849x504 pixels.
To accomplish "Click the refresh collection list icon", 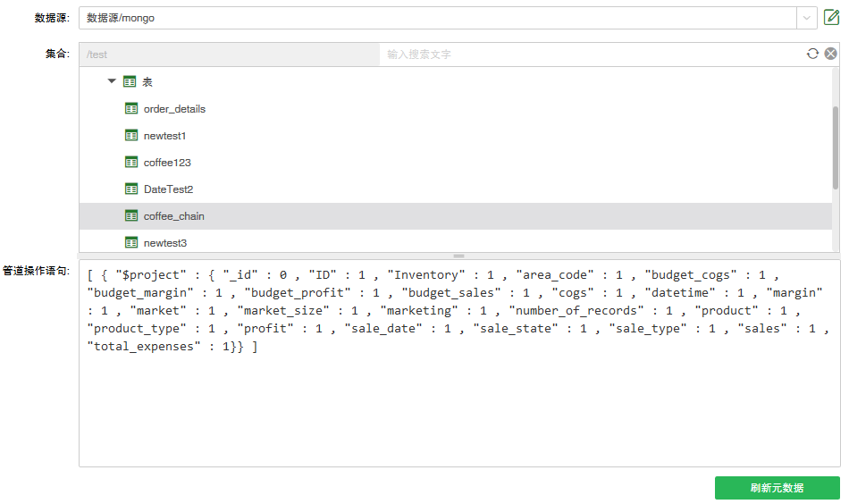I will coord(812,54).
